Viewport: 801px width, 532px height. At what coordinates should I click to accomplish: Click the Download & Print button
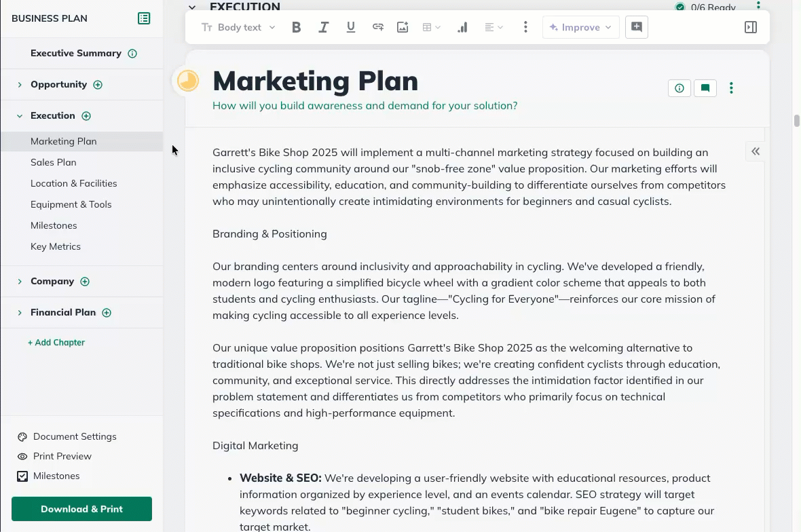click(x=81, y=509)
